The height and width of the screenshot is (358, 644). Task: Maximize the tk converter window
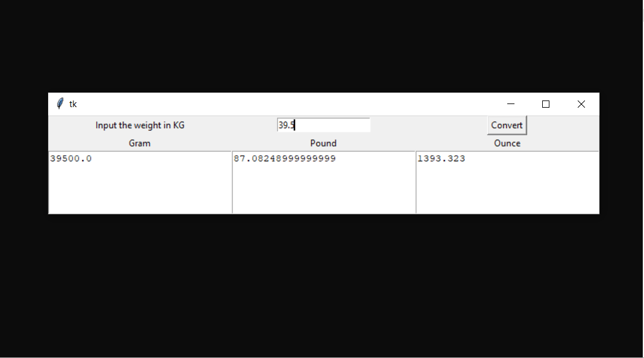pyautogui.click(x=546, y=104)
